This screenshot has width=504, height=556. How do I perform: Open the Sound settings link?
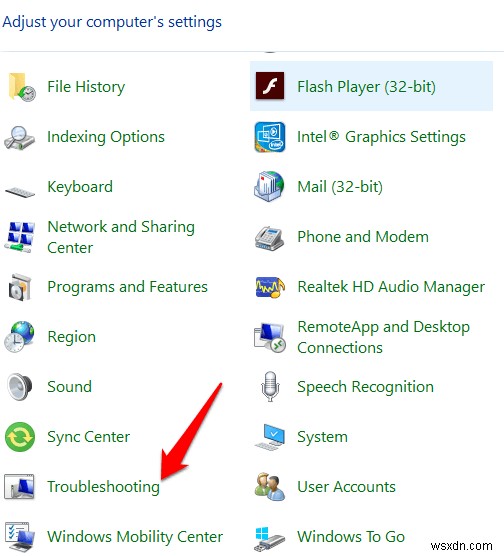pyautogui.click(x=70, y=387)
